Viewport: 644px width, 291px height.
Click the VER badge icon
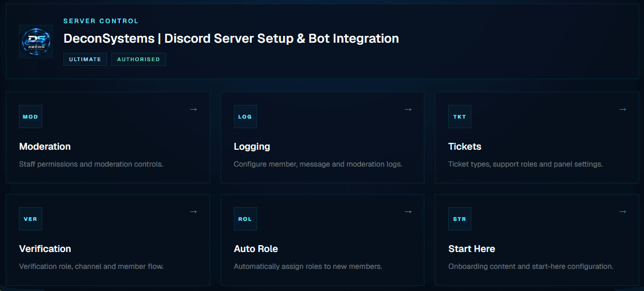click(x=31, y=219)
